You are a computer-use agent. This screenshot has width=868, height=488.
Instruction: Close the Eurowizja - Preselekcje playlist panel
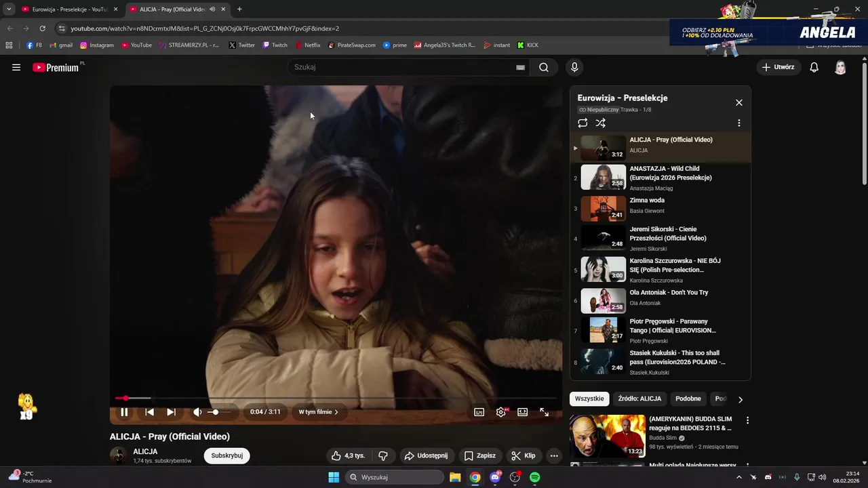pyautogui.click(x=738, y=102)
